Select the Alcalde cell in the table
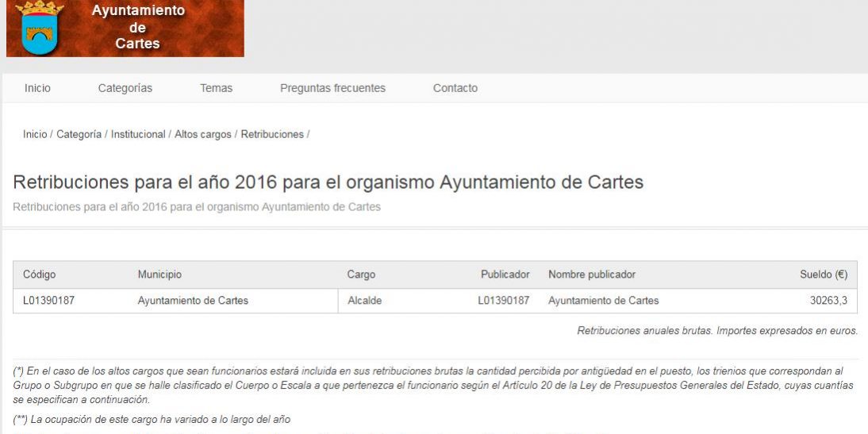868x434 pixels. (364, 301)
